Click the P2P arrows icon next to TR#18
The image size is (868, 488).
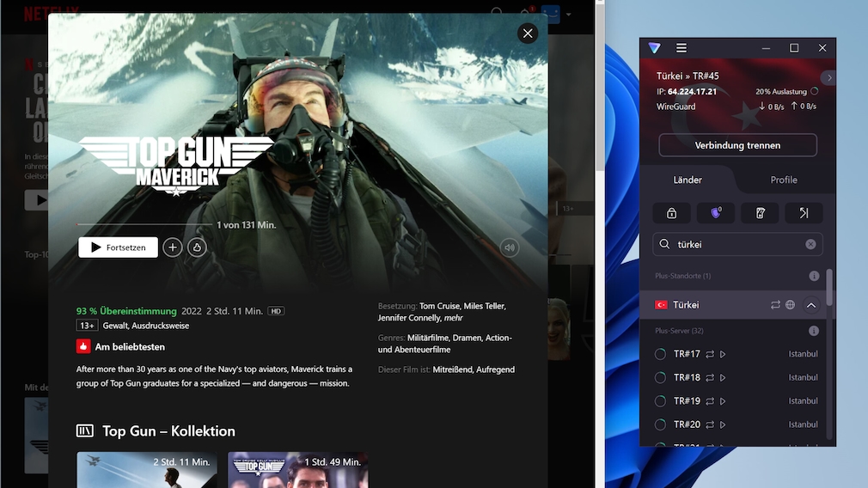click(710, 377)
